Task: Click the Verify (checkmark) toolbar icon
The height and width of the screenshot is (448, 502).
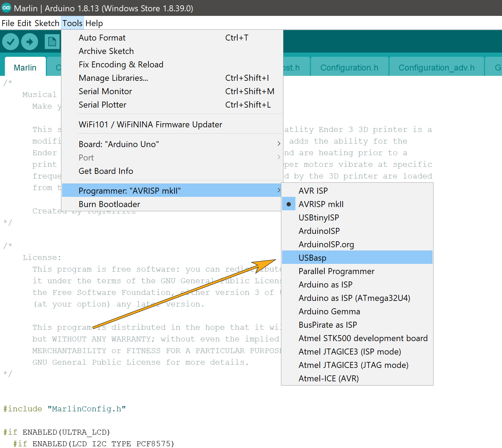Action: 10,41
